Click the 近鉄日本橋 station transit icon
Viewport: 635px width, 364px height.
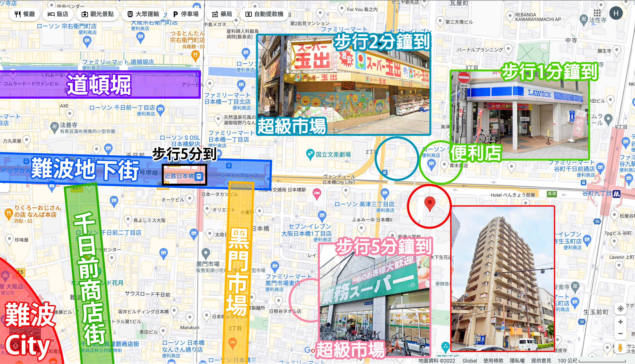pos(199,177)
